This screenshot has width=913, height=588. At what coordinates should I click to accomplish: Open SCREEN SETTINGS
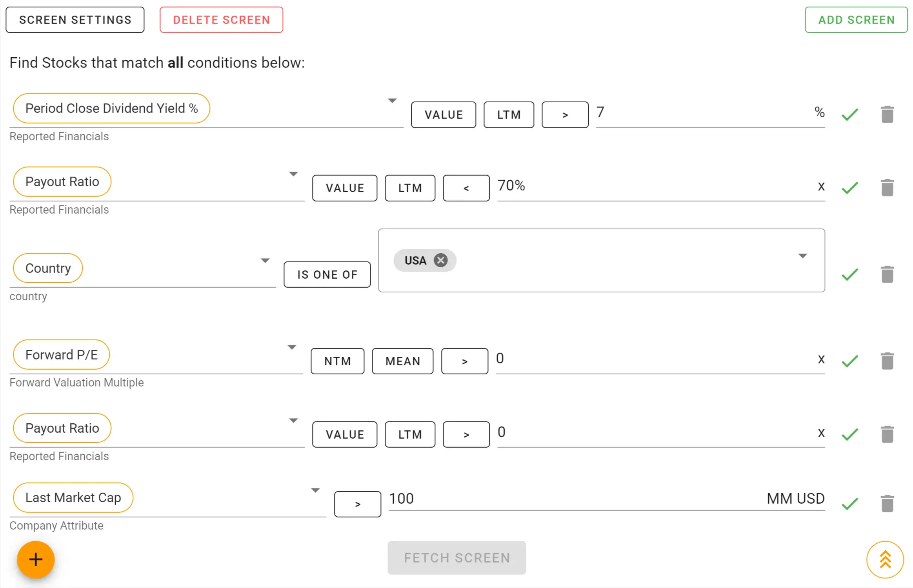[x=75, y=20]
